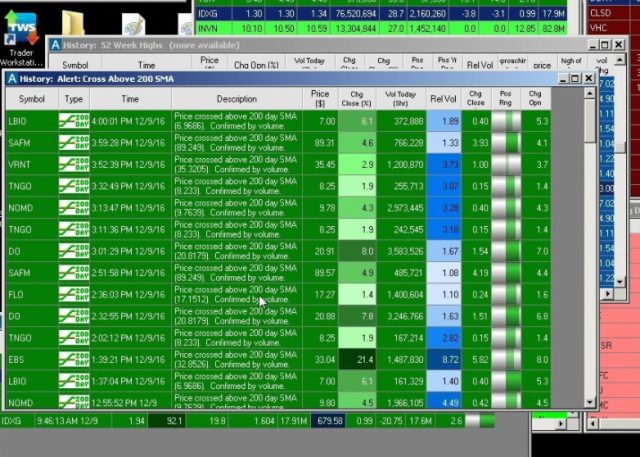Image resolution: width=640 pixels, height=457 pixels.
Task: Click the Rel Vol header in the 52 Week Highs window
Action: pyautogui.click(x=480, y=63)
